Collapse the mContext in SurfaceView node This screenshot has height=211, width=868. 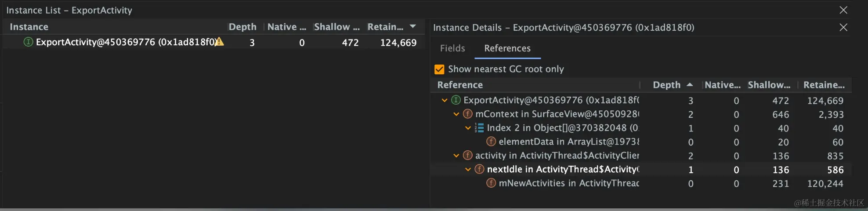(x=456, y=114)
